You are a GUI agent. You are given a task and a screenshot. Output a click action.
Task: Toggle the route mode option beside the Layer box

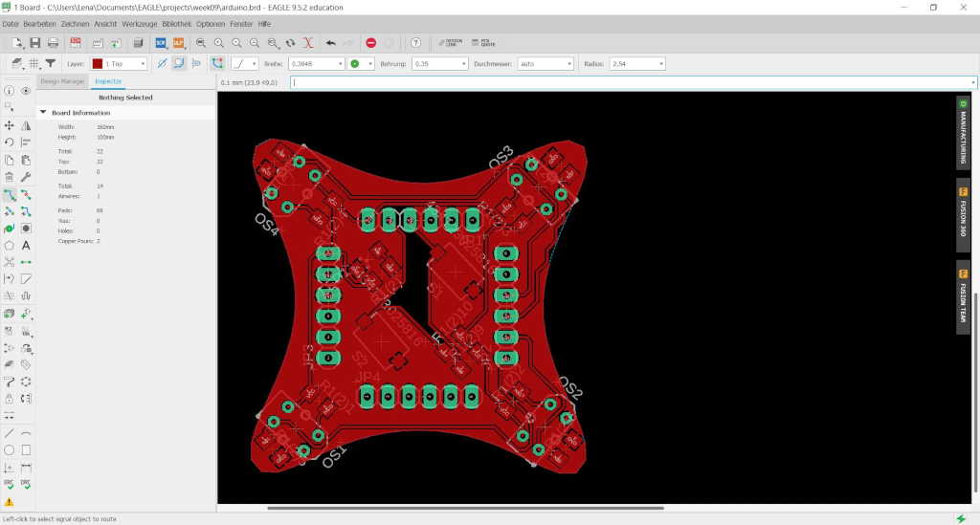(162, 64)
